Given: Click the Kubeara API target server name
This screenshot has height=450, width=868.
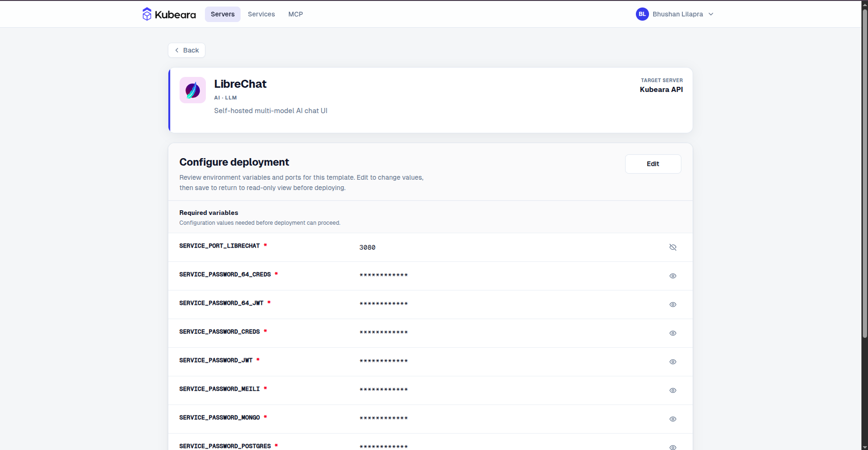Looking at the screenshot, I should [x=661, y=90].
